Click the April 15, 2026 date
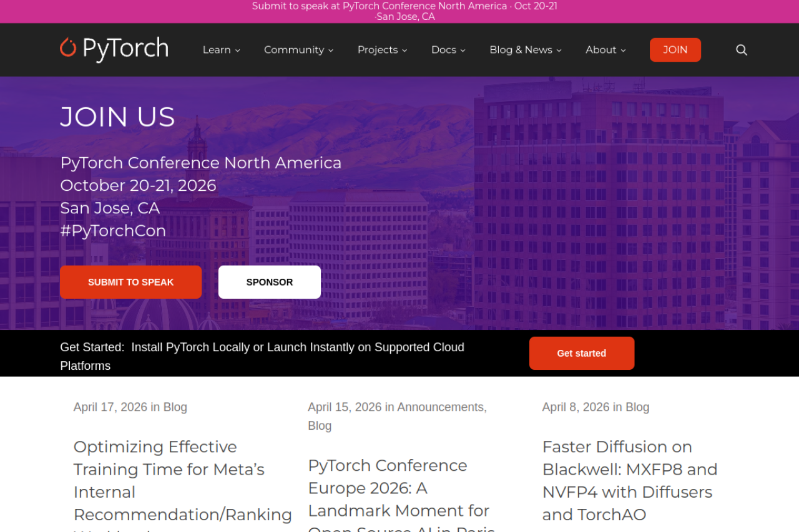The height and width of the screenshot is (532, 799). click(345, 407)
